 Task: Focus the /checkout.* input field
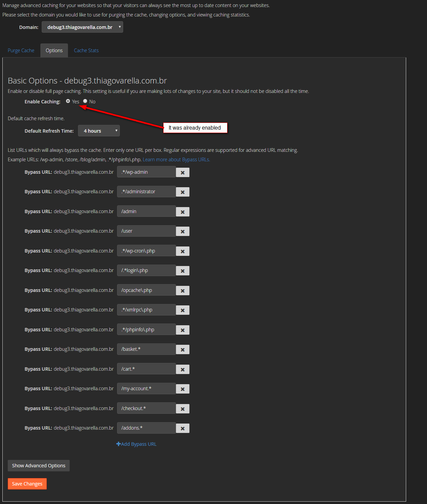[146, 408]
